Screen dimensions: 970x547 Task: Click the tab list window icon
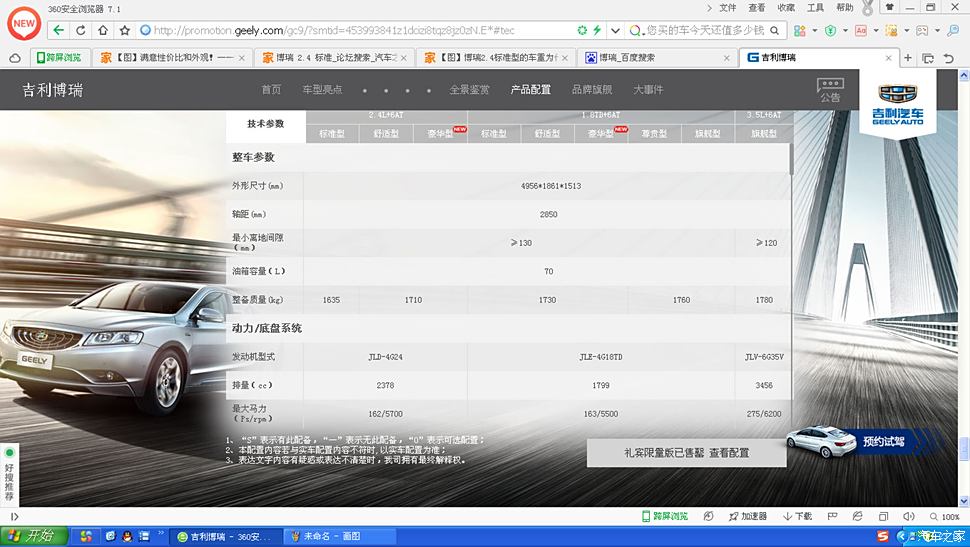click(x=928, y=58)
